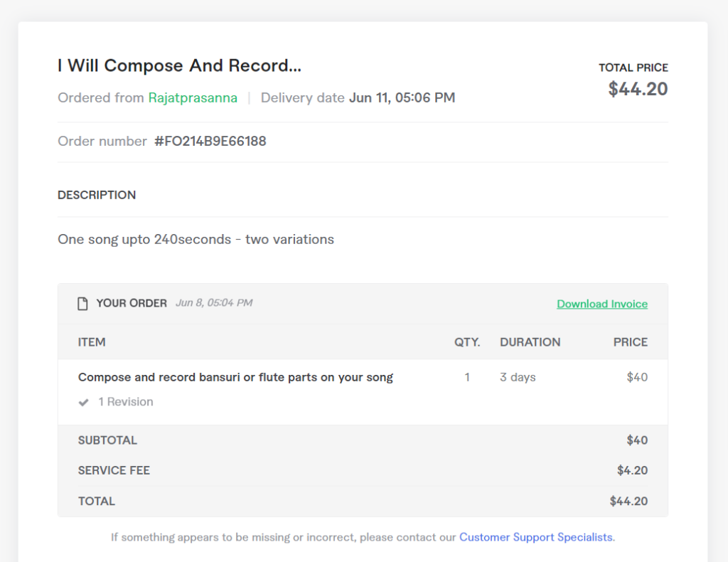Viewport: 728px width, 562px height.
Task: Click the DURATION column header
Action: (530, 342)
